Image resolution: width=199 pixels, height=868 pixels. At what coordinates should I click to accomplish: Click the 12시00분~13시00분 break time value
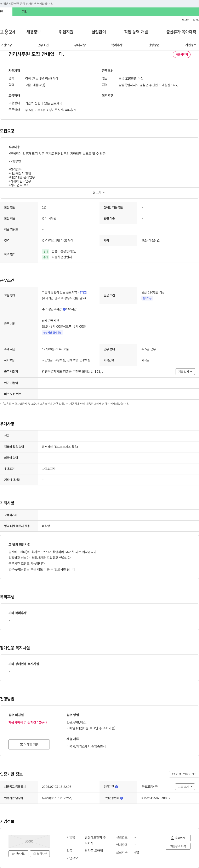point(55,349)
